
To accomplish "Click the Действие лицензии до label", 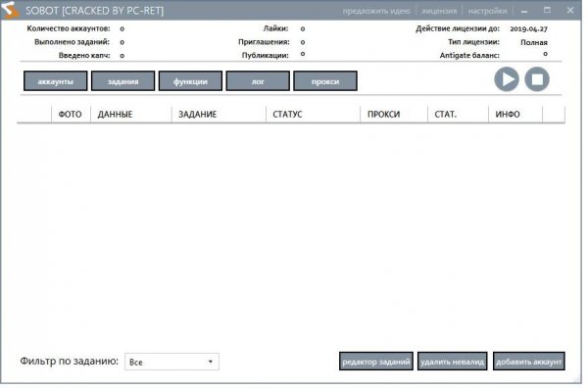I will (x=458, y=28).
